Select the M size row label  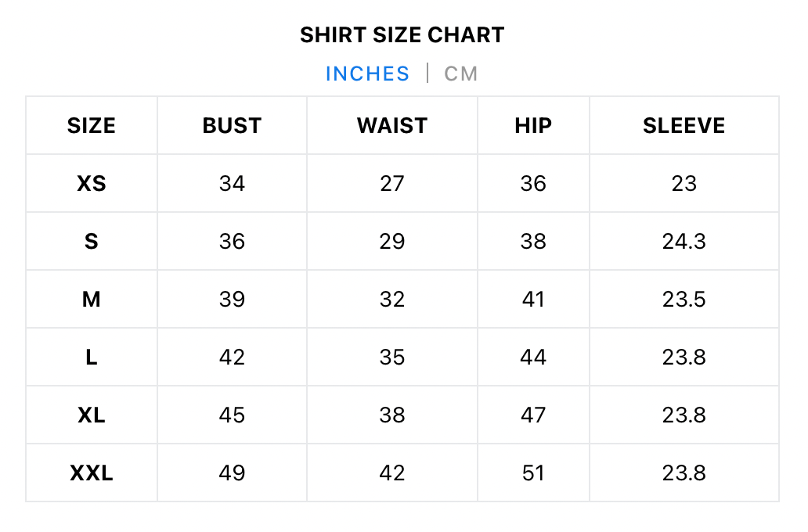point(92,300)
